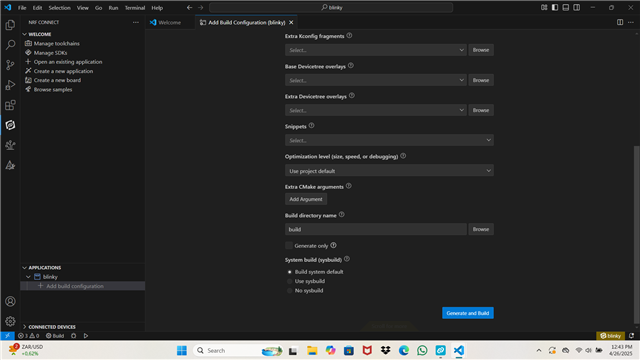The width and height of the screenshot is (640, 360).
Task: Toggle the bottom panel layout icon
Action: (566, 7)
